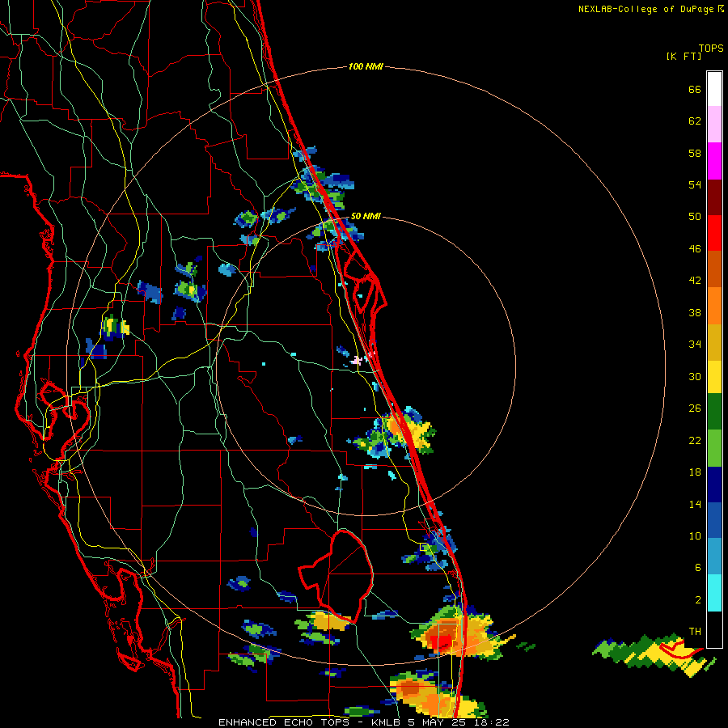Select the dark red (maroon) legend swatch

714,197
